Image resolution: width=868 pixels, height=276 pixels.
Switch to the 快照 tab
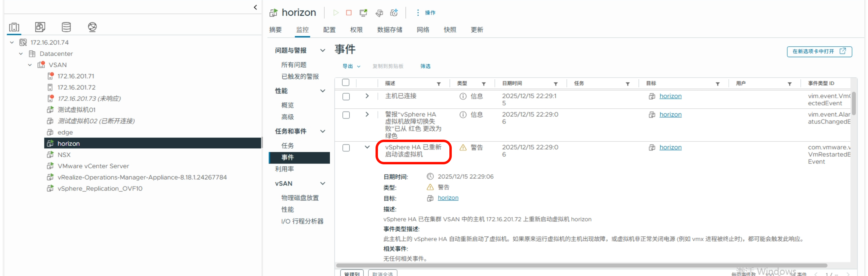click(x=450, y=29)
